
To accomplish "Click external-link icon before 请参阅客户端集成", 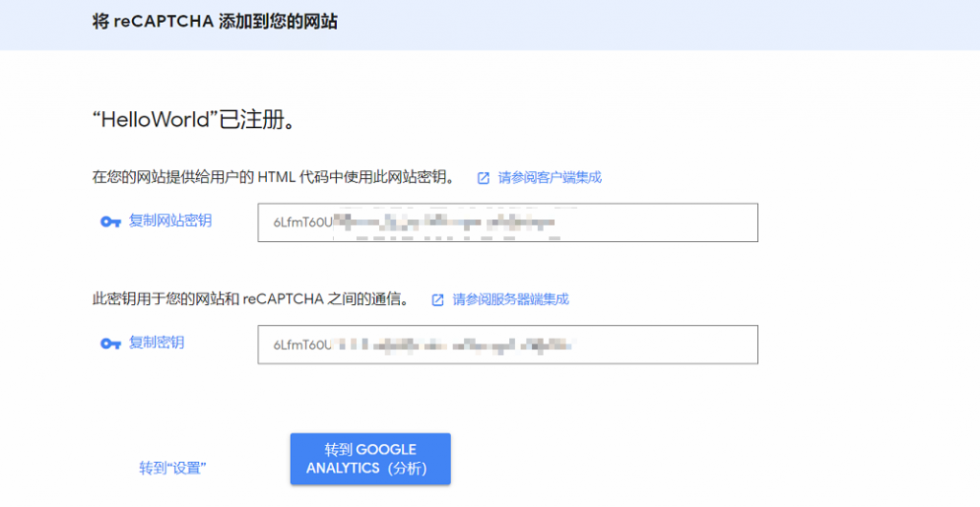I will coord(483,178).
